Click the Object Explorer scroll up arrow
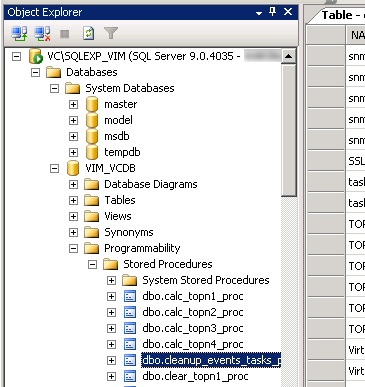The image size is (365, 387). [x=289, y=56]
